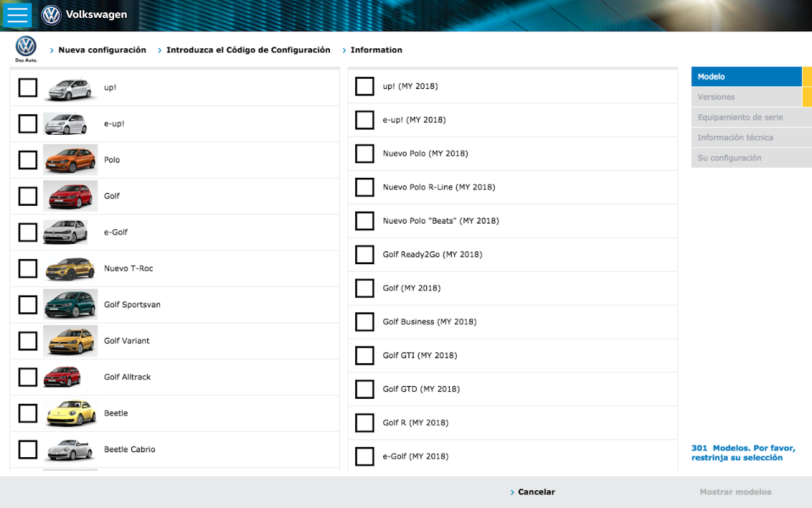This screenshot has height=508, width=812.
Task: Click the Volkswagen logo in header
Action: click(51, 15)
